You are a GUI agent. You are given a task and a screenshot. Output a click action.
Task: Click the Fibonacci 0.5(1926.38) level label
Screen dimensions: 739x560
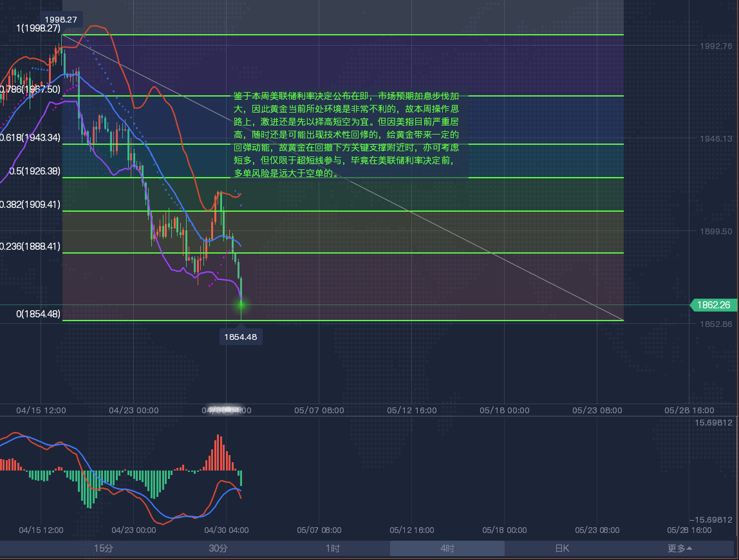[35, 171]
